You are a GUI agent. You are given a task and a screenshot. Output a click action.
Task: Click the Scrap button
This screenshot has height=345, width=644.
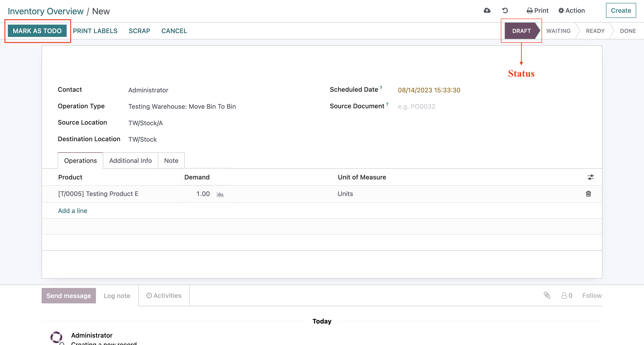tap(139, 31)
